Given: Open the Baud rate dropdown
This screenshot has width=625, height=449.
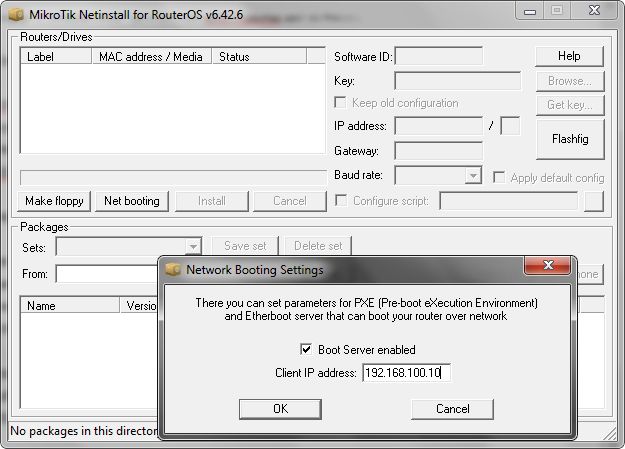Looking at the screenshot, I should coord(473,175).
